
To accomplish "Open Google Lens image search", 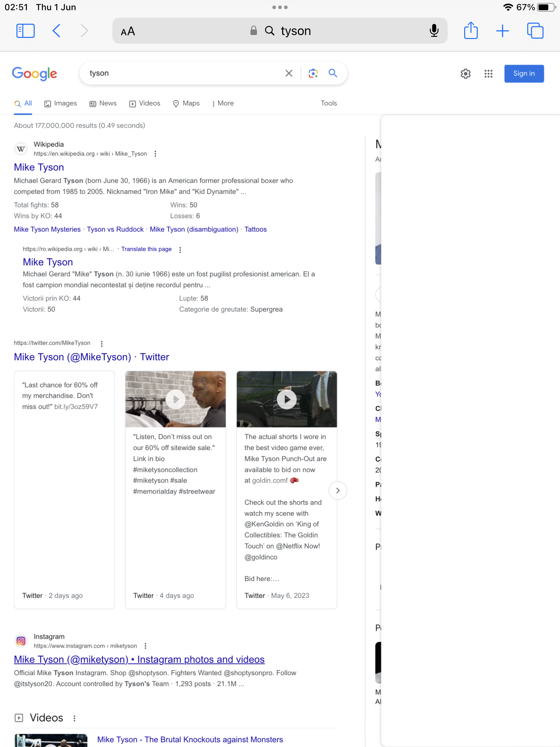I will point(313,73).
